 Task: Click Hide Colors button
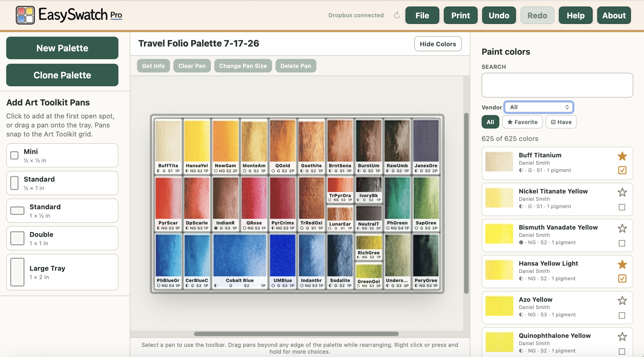click(438, 44)
